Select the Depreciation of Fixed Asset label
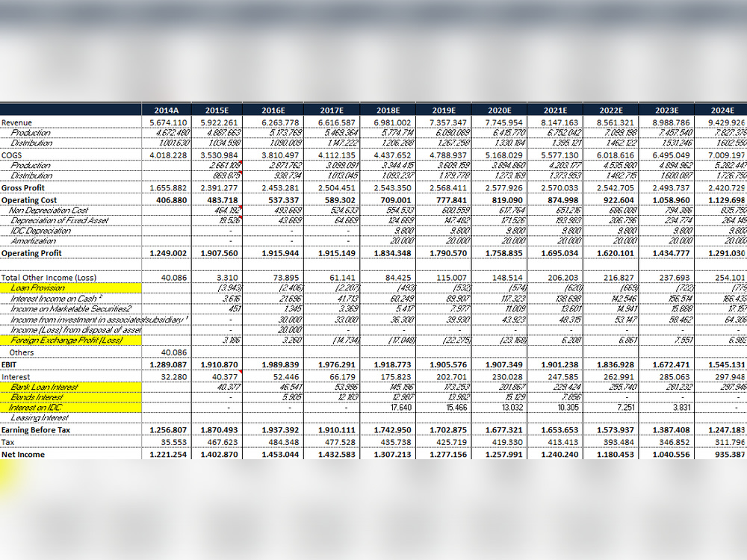Image resolution: width=747 pixels, height=560 pixels. [60, 220]
